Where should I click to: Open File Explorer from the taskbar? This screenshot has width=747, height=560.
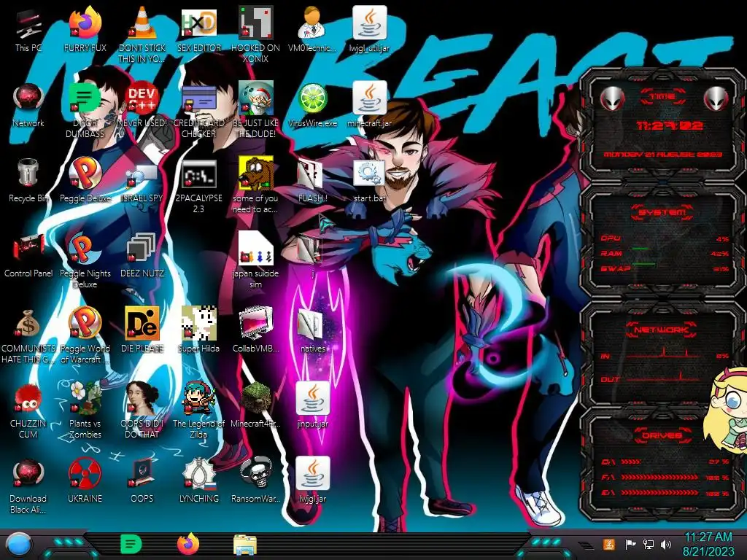pos(245,545)
